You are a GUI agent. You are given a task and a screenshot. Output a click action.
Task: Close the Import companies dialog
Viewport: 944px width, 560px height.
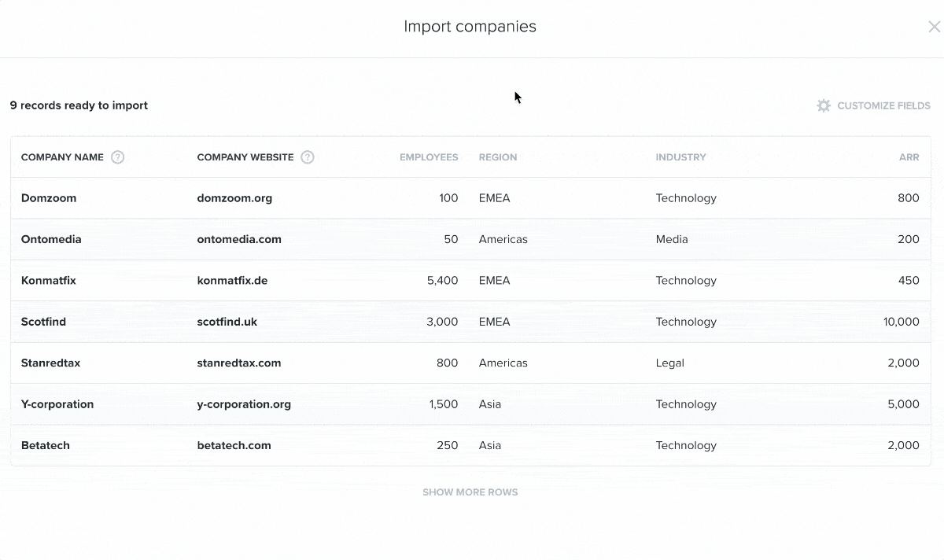(x=934, y=27)
